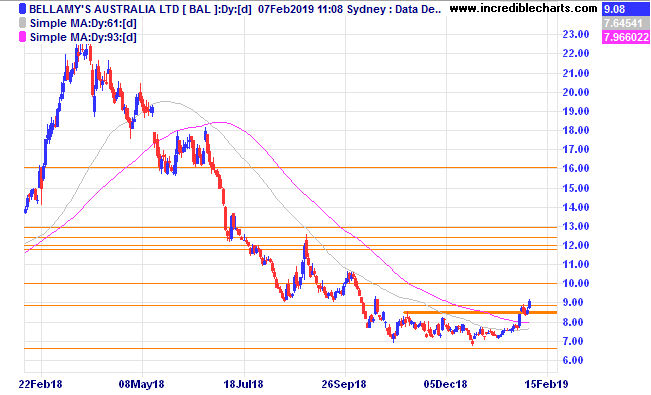
Task: Click the 17.00 price axis label
Action: (575, 149)
